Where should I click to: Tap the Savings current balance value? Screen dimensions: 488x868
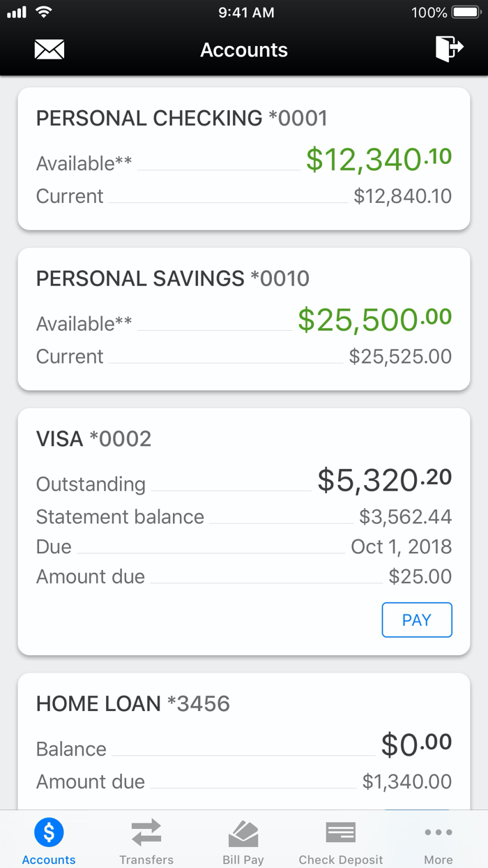pyautogui.click(x=403, y=356)
